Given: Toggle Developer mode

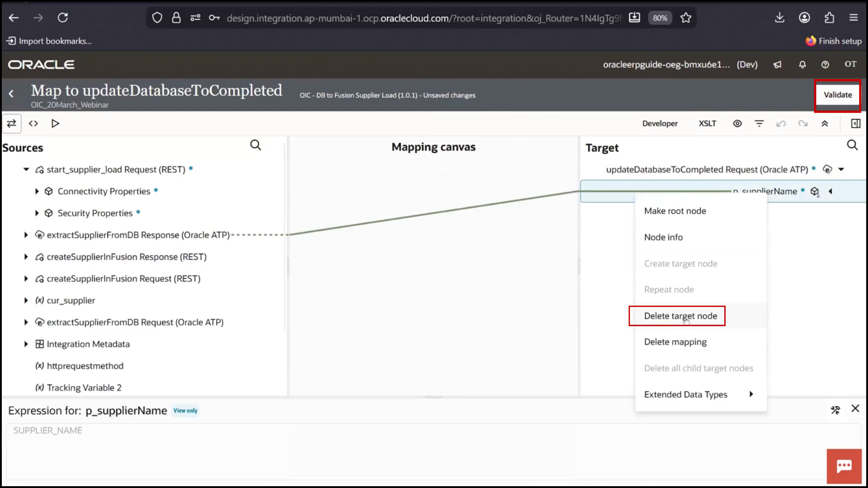Looking at the screenshot, I should point(660,123).
